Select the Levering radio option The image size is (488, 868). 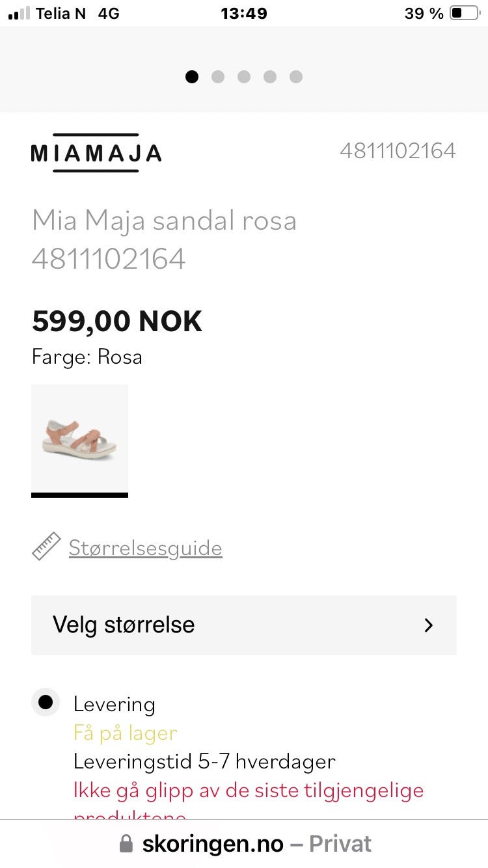pyautogui.click(x=46, y=703)
